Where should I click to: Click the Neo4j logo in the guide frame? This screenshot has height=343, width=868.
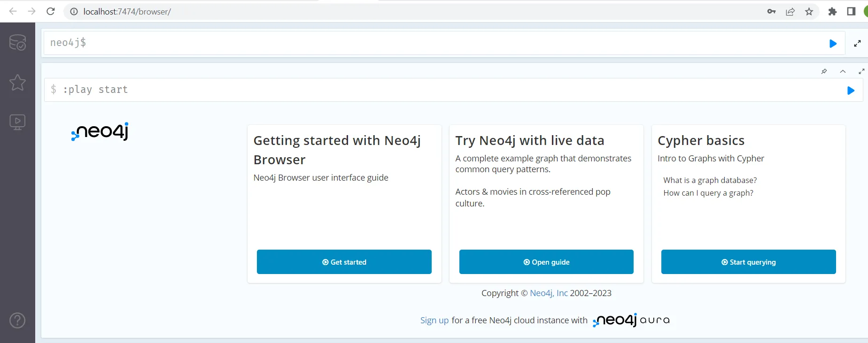(100, 131)
